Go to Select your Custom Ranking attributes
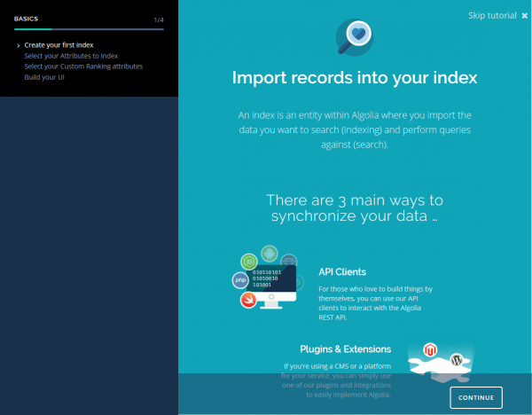Image resolution: width=532 pixels, height=415 pixels. [83, 67]
